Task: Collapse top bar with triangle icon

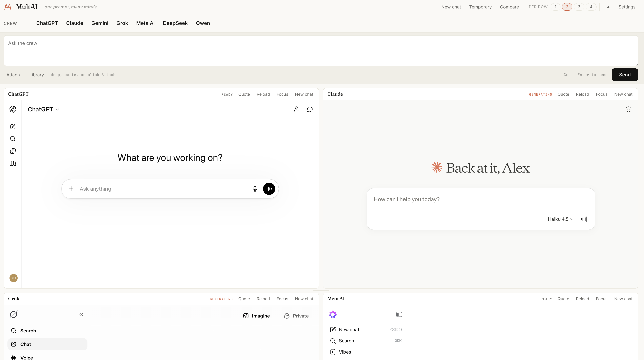Action: (x=608, y=7)
